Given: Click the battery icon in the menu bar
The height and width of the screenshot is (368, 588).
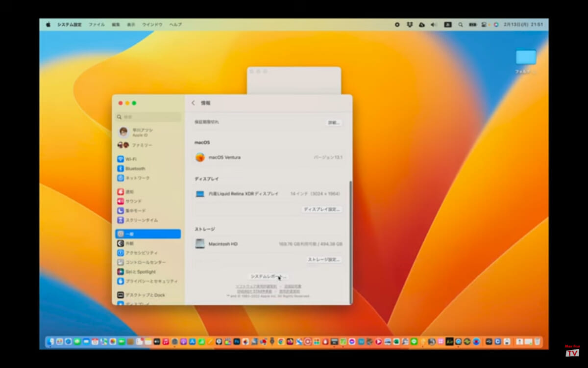Looking at the screenshot, I should coord(473,25).
